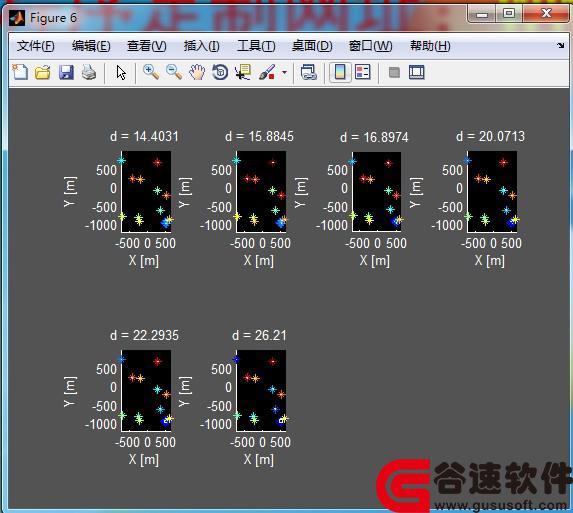
Task: Click the subplot titled d = 20.0713
Action: pyautogui.click(x=492, y=191)
